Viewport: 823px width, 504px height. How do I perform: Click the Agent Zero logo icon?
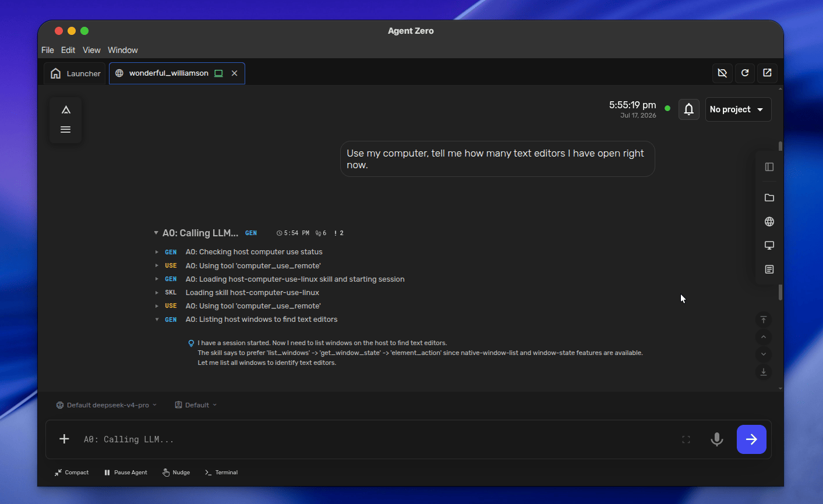pos(66,110)
